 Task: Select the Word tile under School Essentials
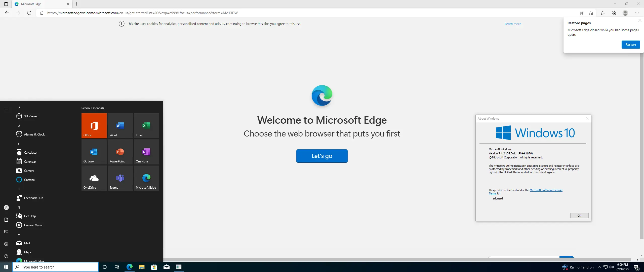click(120, 125)
